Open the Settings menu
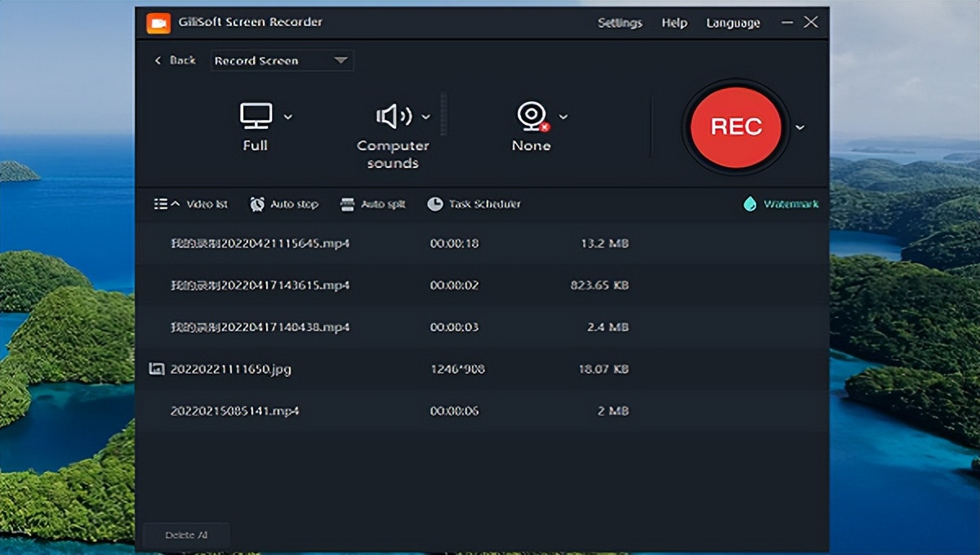The width and height of the screenshot is (980, 555). (620, 23)
